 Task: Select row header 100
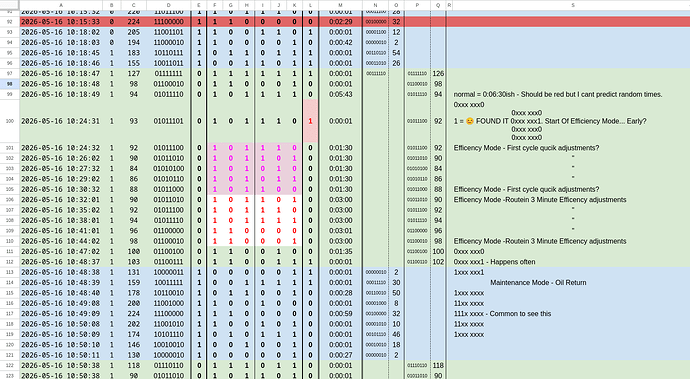click(10, 121)
